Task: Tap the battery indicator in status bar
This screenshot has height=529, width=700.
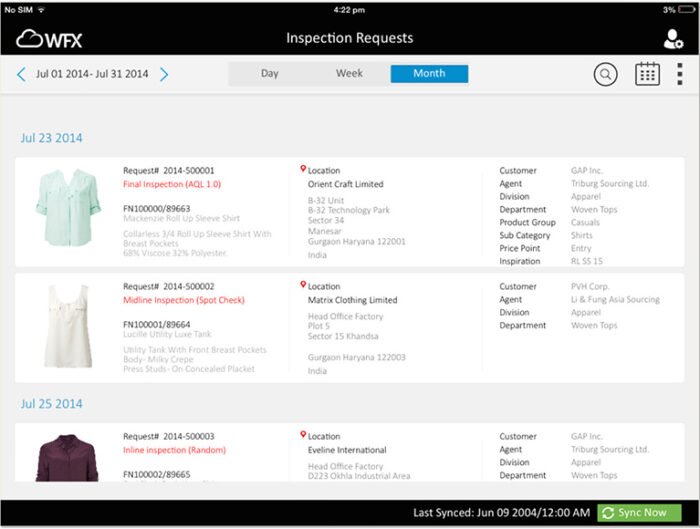Action: click(x=687, y=9)
